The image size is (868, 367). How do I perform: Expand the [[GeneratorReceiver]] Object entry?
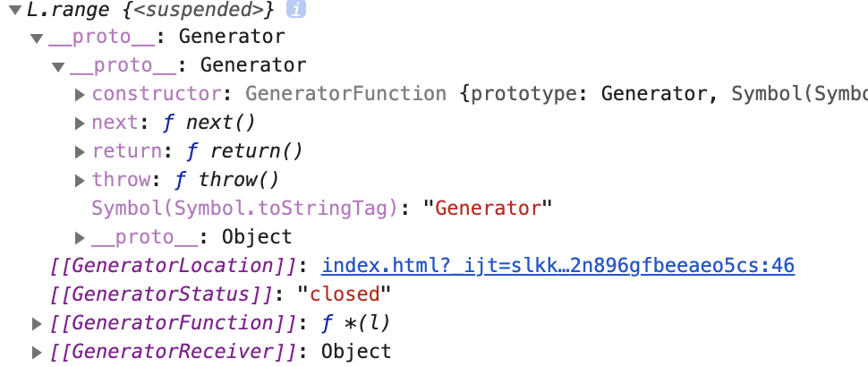click(37, 352)
